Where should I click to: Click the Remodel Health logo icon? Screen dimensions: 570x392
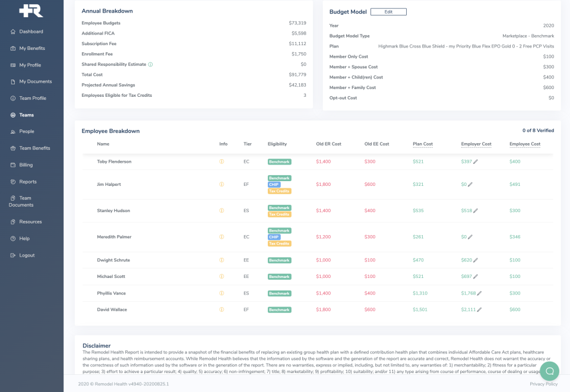click(31, 11)
